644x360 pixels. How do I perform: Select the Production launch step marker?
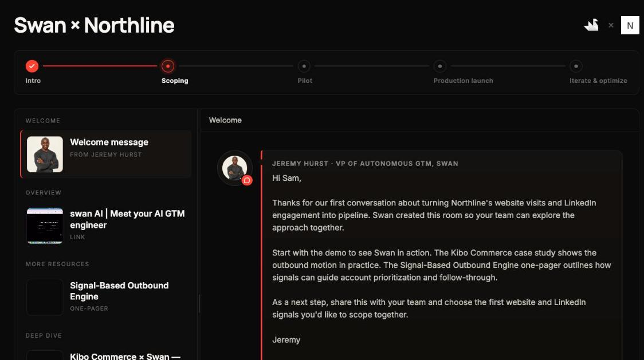440,66
